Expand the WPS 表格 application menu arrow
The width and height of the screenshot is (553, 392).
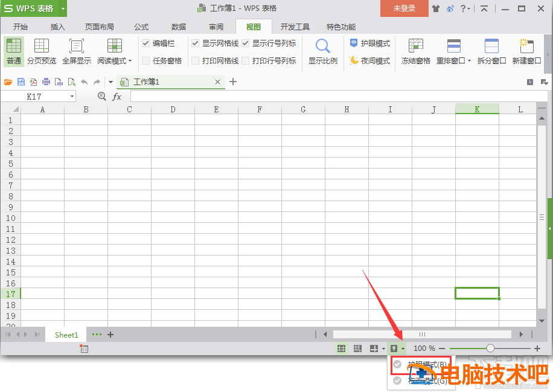[x=63, y=8]
